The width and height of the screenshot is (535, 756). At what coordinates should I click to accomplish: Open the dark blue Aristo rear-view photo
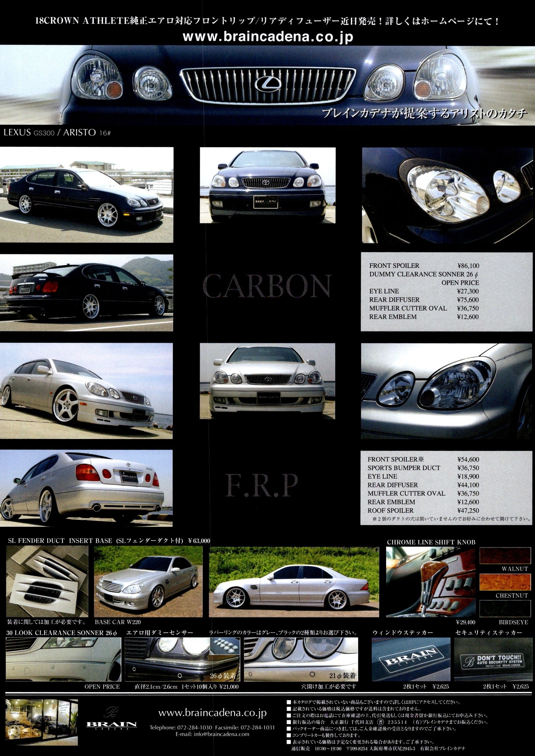point(87,293)
